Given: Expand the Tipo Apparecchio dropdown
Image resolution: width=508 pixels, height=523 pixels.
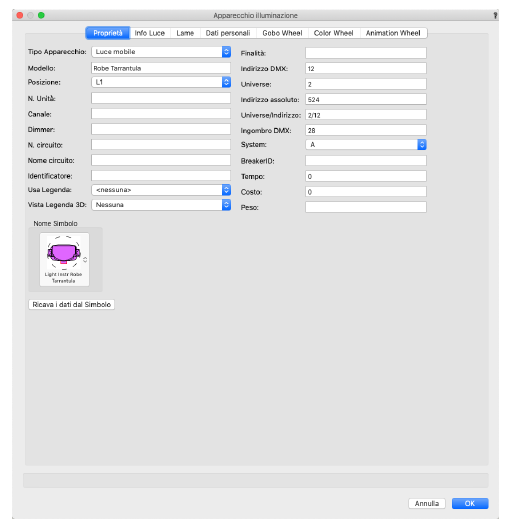Looking at the screenshot, I should (161, 52).
